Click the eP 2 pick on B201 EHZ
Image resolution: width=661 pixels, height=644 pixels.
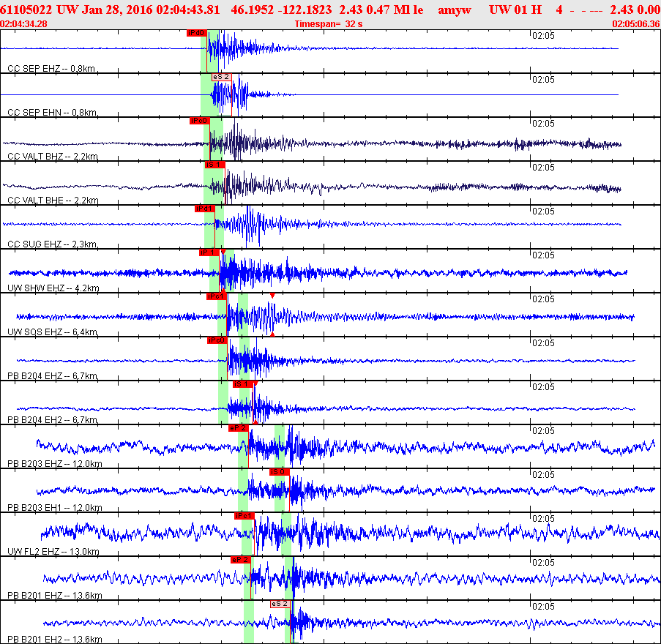point(240,560)
